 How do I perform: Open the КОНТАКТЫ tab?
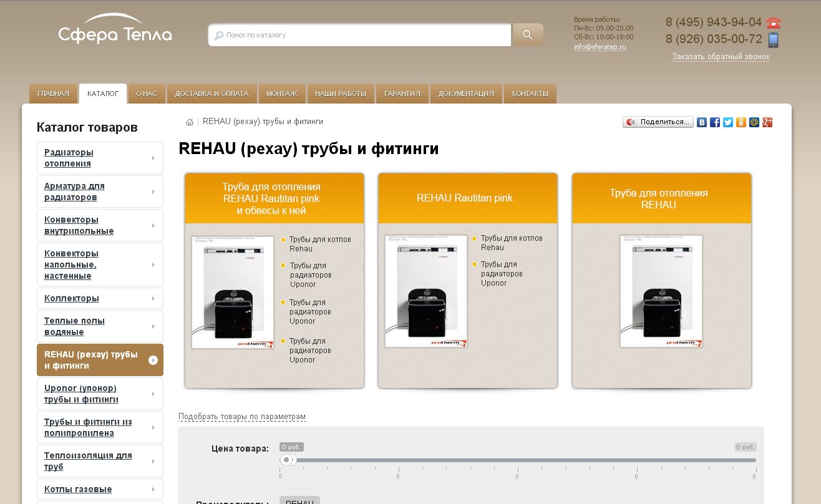530,94
